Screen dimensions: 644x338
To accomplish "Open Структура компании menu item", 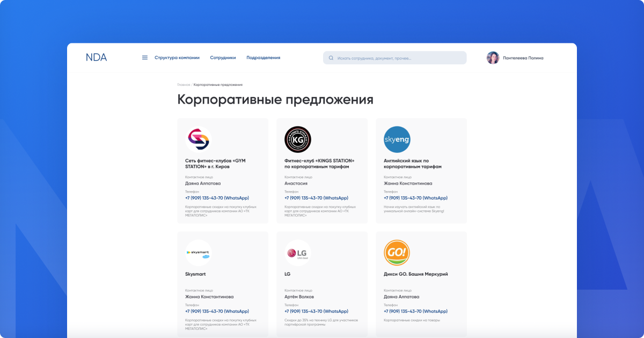I will (177, 57).
